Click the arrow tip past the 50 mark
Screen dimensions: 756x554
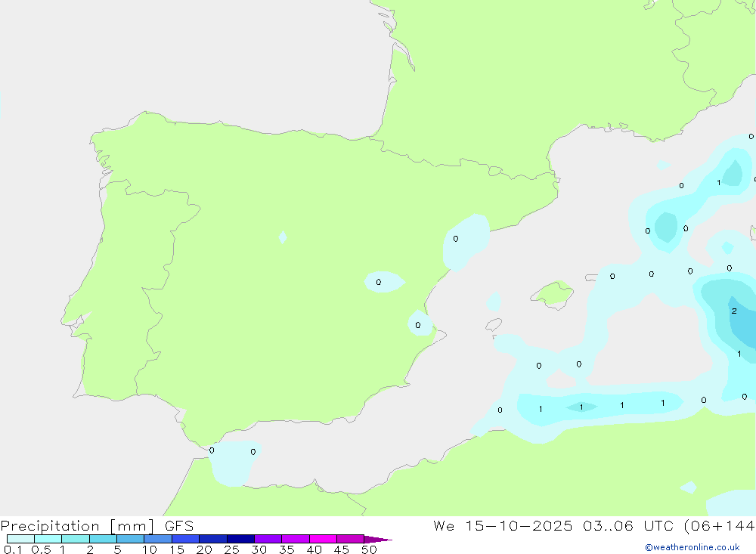tap(378, 539)
